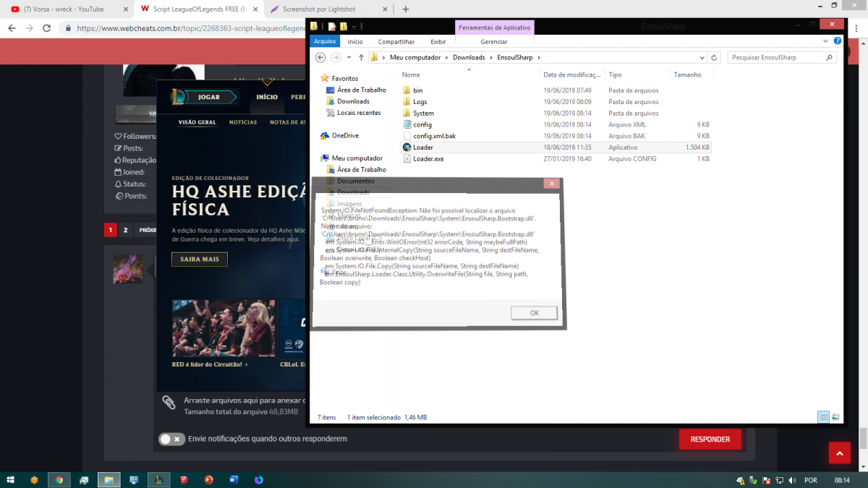Image resolution: width=868 pixels, height=488 pixels.
Task: Click the RESPONDER button
Action: point(710,439)
